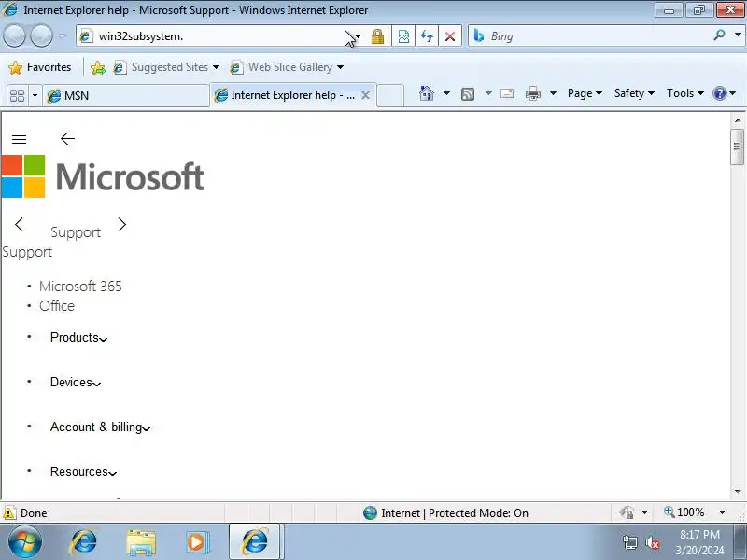Click the network tray icon
747x560 pixels.
pyautogui.click(x=629, y=542)
